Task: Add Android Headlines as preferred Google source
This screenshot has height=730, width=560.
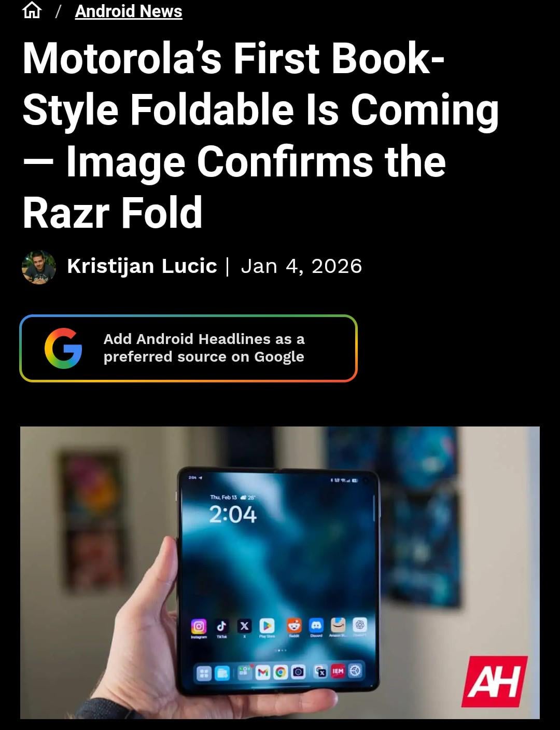Action: [188, 348]
